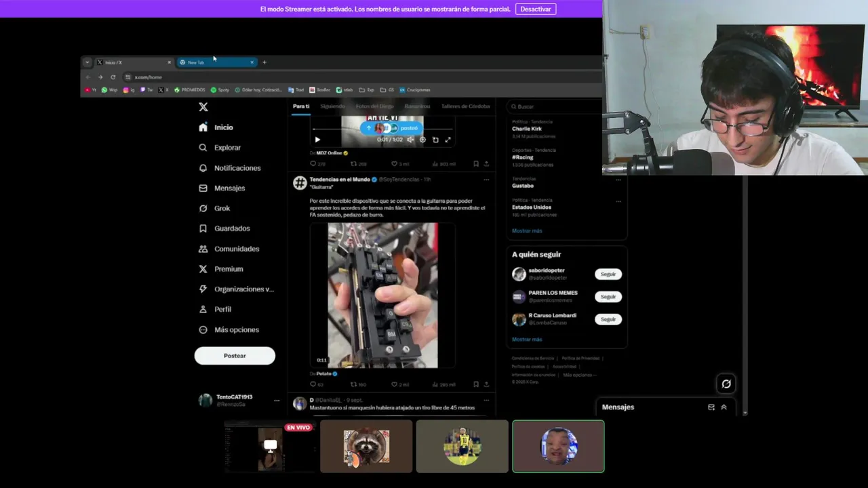Open Organizaciones verificadas entry
868x488 pixels.
click(x=236, y=289)
